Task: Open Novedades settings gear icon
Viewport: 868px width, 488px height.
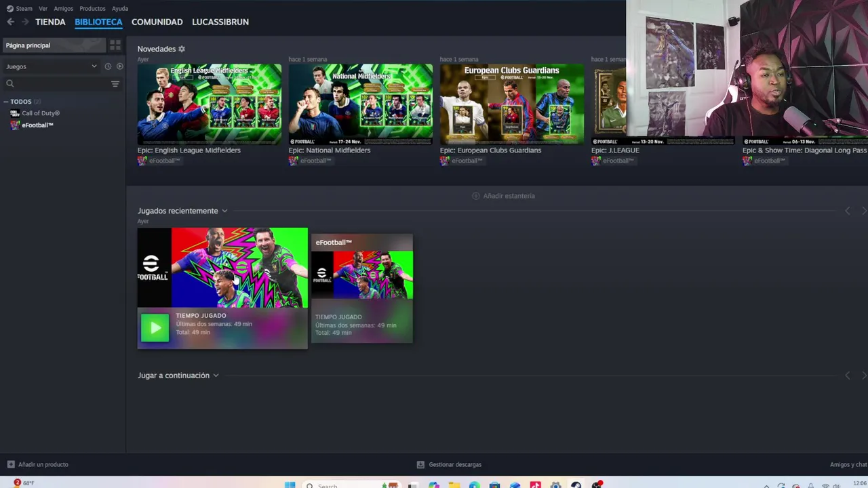Action: tap(182, 49)
